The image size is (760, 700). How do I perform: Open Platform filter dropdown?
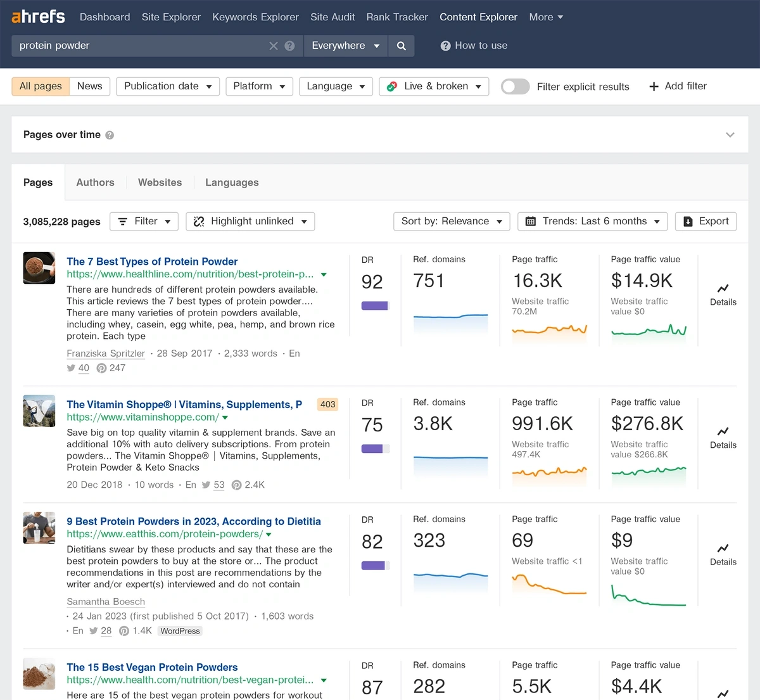[x=259, y=86]
